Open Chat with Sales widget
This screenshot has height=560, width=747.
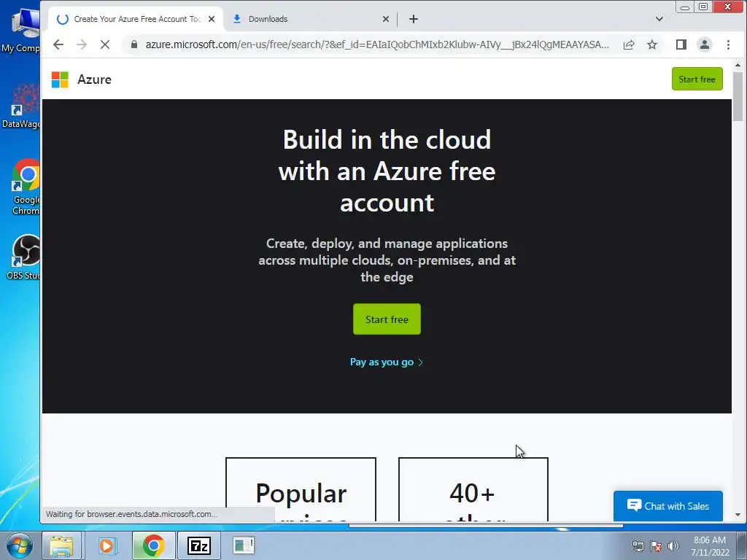(668, 506)
